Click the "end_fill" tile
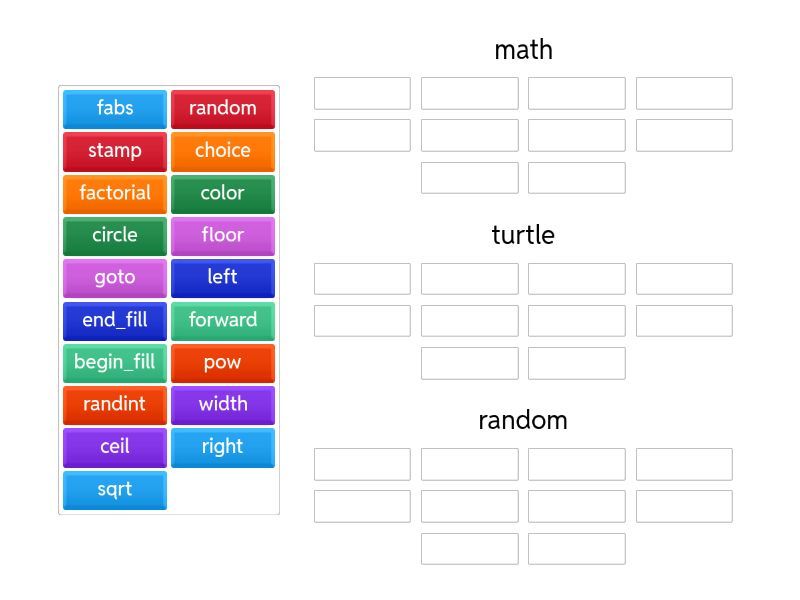The height and width of the screenshot is (600, 800). coord(115,320)
